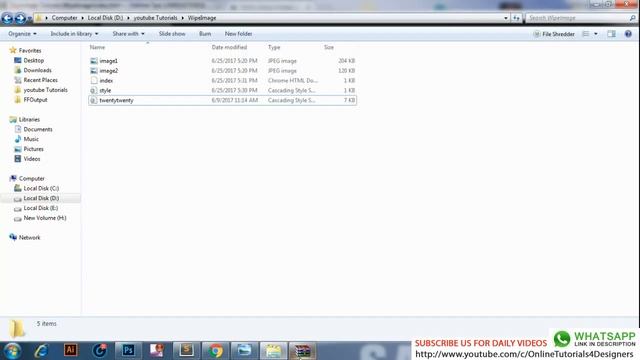
Task: Open address bar history dropdown
Action: (506, 18)
